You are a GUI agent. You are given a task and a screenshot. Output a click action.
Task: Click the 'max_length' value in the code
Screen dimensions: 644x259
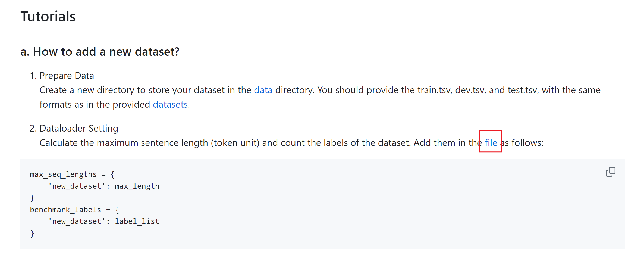coord(137,186)
